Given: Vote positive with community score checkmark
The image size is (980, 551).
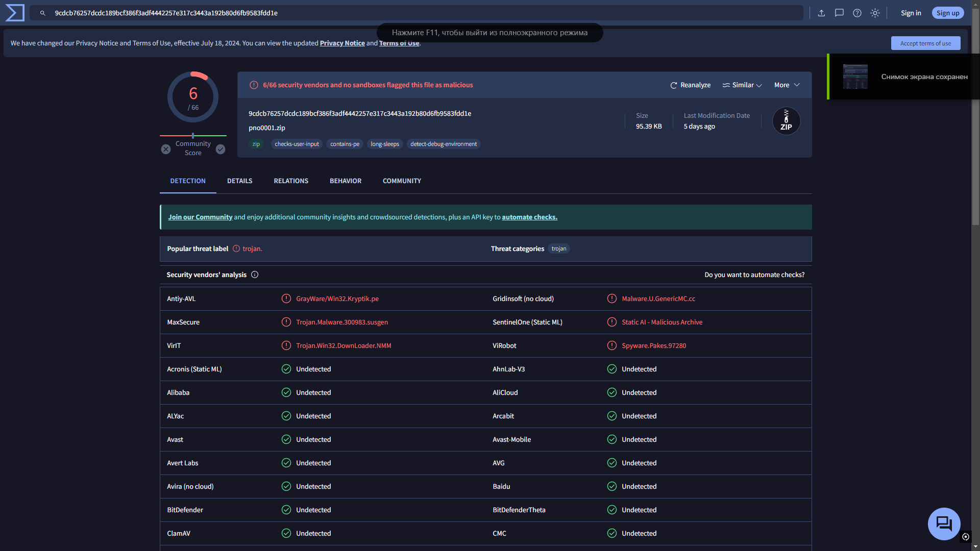Looking at the screenshot, I should (220, 149).
